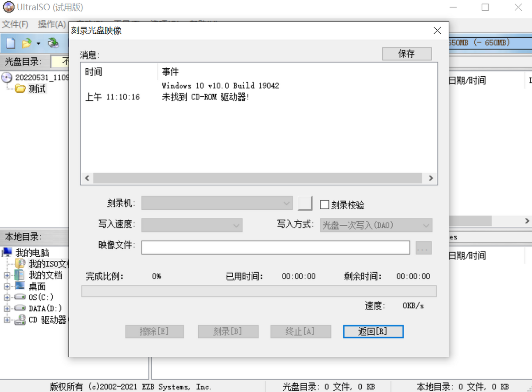
Task: Open the 操作(A) menu
Action: (52, 24)
